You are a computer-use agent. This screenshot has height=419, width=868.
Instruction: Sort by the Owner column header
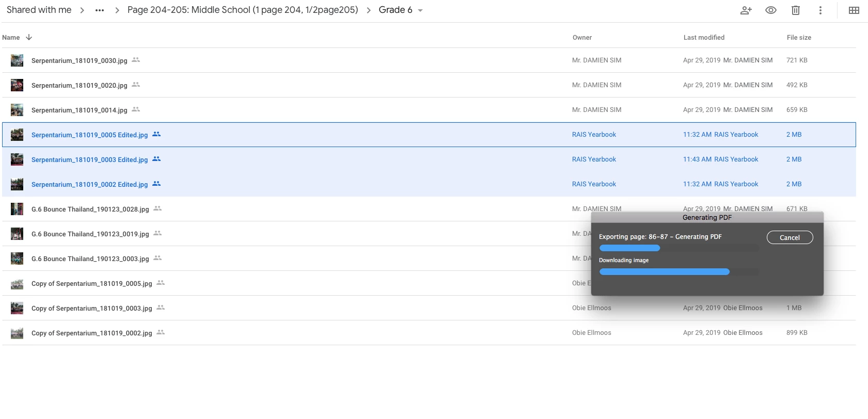[x=582, y=38]
